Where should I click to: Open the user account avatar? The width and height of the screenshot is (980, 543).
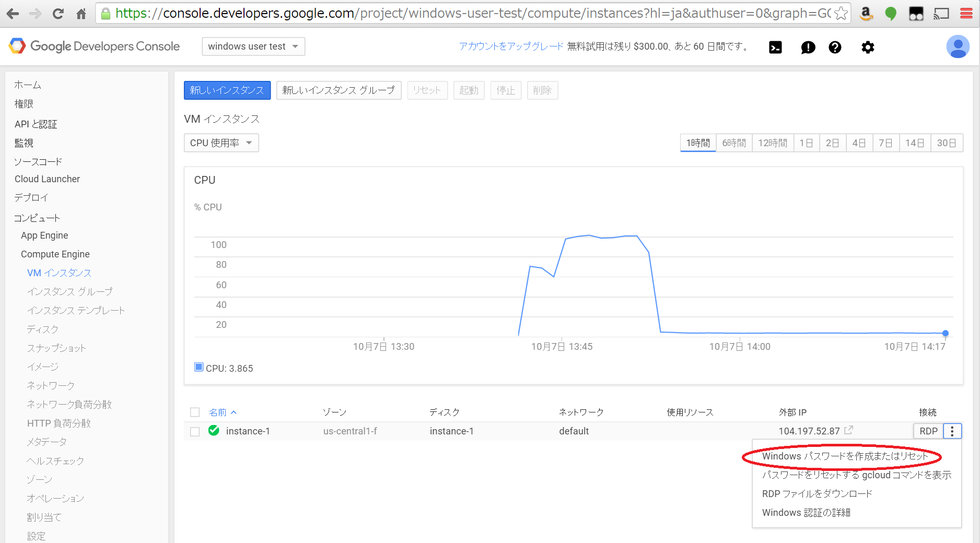(958, 46)
